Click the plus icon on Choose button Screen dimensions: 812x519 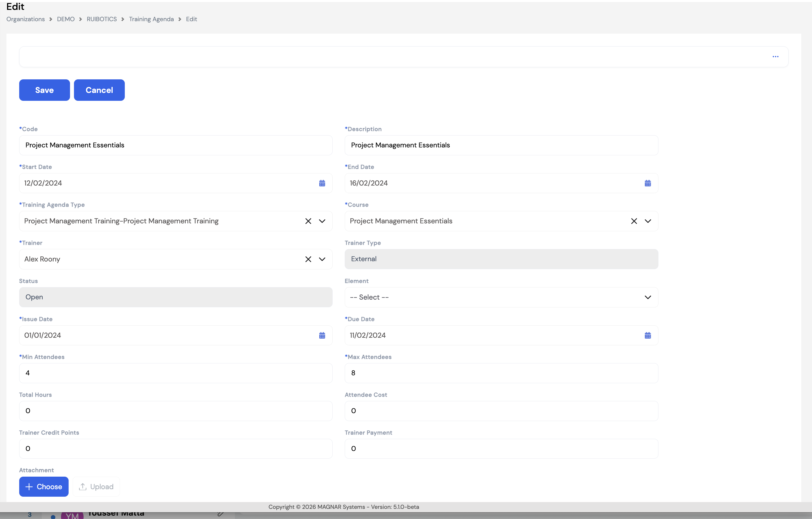tap(29, 487)
